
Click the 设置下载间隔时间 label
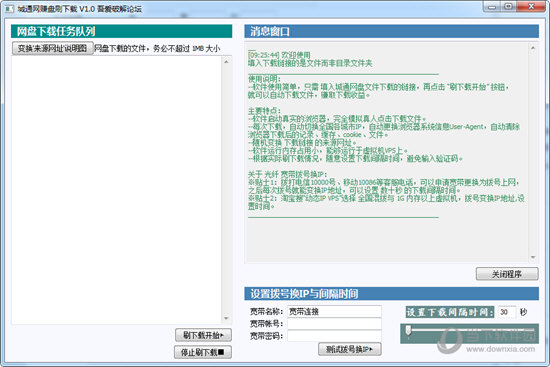click(x=450, y=312)
